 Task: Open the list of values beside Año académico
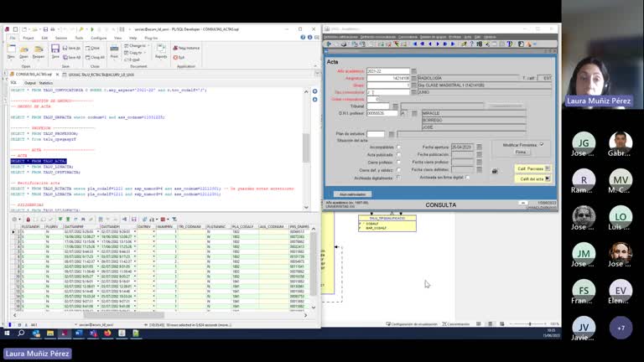pos(413,71)
